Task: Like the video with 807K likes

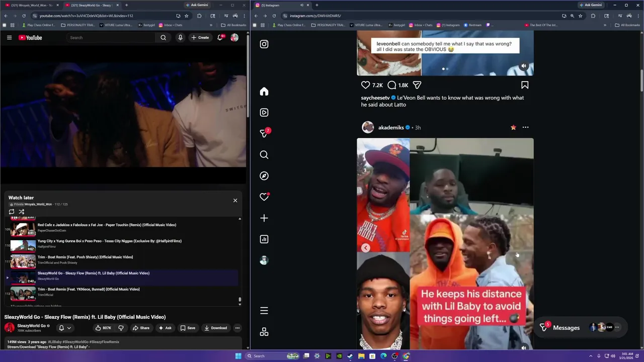Action: click(103, 328)
